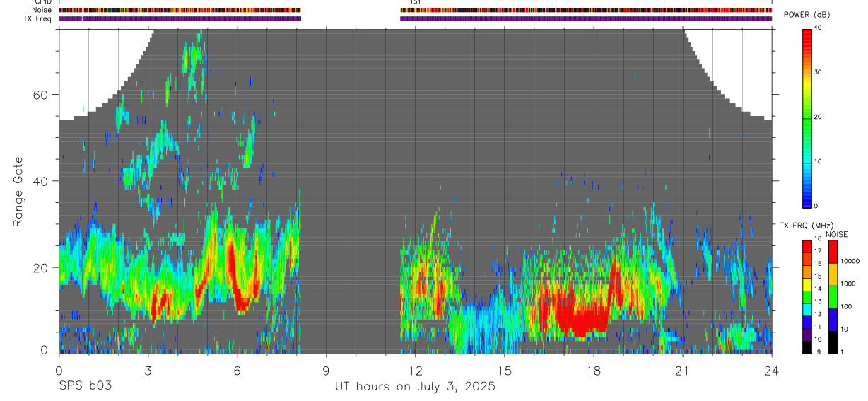Click the 12 hour tick label on x-axis
The width and height of the screenshot is (868, 401).
point(416,370)
